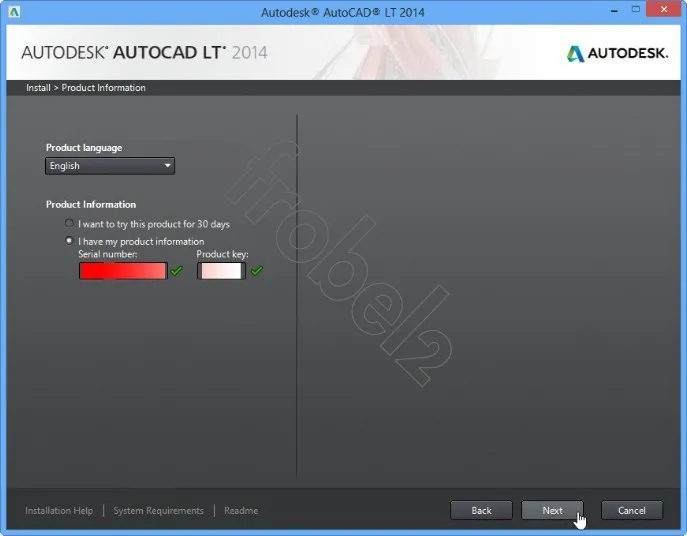
Task: Minimize the installer window
Action: (614, 11)
